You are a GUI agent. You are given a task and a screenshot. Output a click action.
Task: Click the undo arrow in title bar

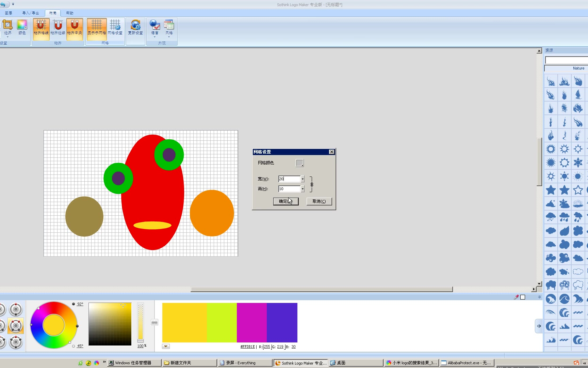click(x=3, y=4)
